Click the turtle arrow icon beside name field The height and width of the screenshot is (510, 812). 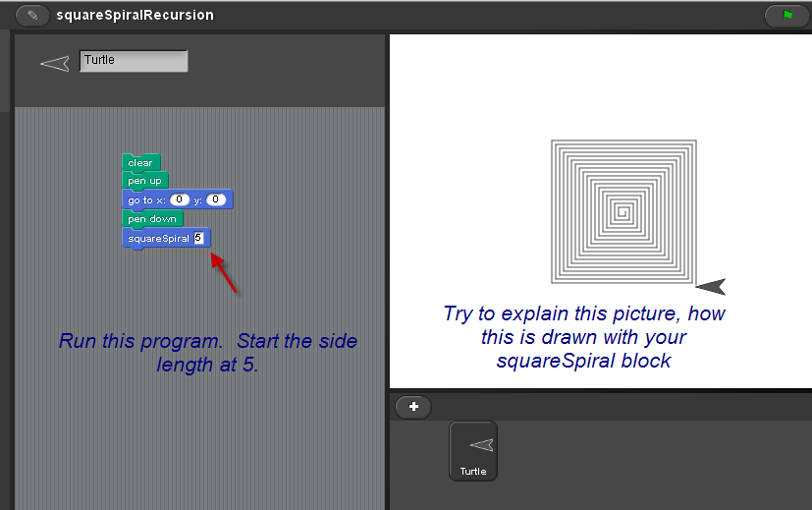[55, 64]
